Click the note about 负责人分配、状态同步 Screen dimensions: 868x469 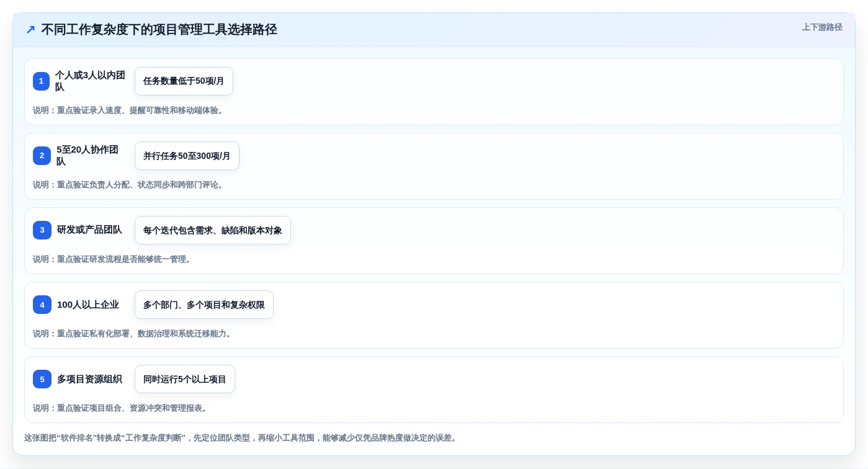(130, 185)
